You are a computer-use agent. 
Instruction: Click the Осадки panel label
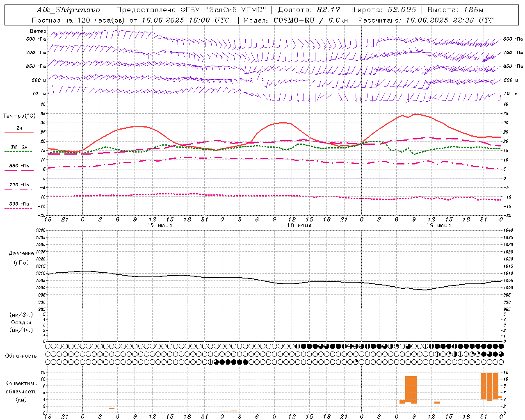pos(21,322)
